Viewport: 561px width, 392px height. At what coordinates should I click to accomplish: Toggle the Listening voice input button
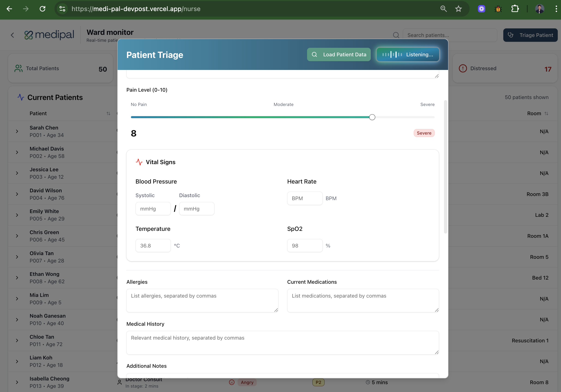(407, 54)
